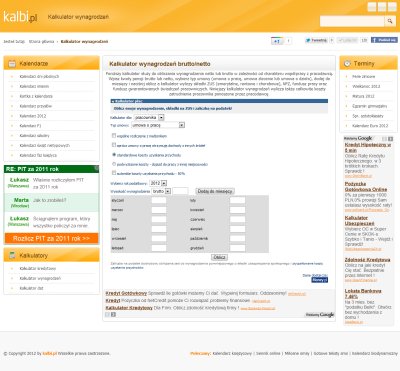Screen dimensions: 400x371
Task: Click the 'Pożyczka Gotówkowa Online' ad link
Action: (366, 186)
